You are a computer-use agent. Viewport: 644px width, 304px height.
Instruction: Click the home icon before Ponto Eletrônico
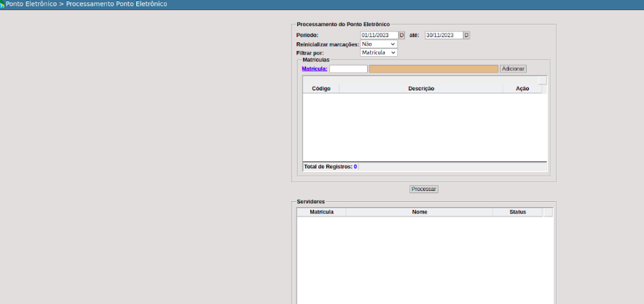click(2, 4)
